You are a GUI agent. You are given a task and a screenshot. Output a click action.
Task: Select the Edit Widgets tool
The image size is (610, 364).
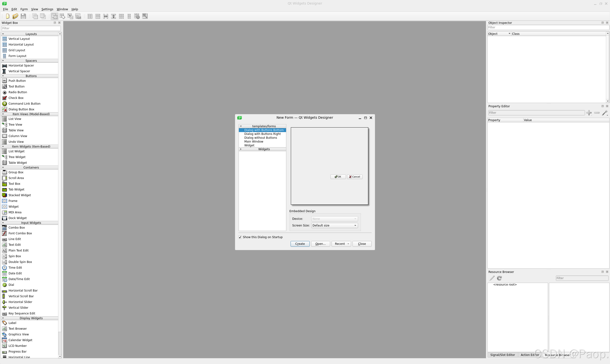54,16
